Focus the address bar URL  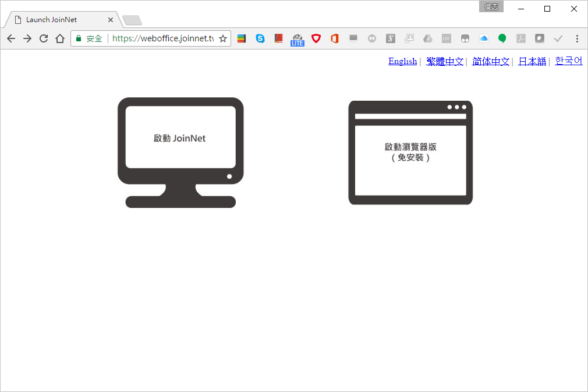[163, 38]
